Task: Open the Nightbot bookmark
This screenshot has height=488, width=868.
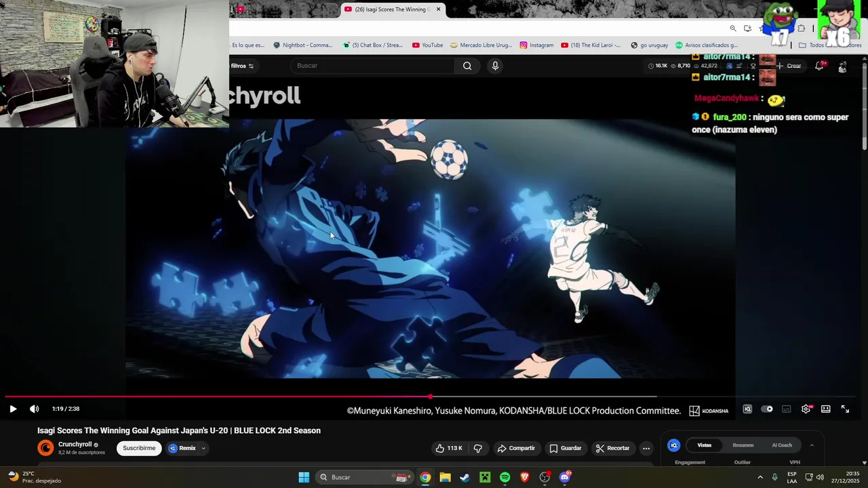Action: coord(302,45)
